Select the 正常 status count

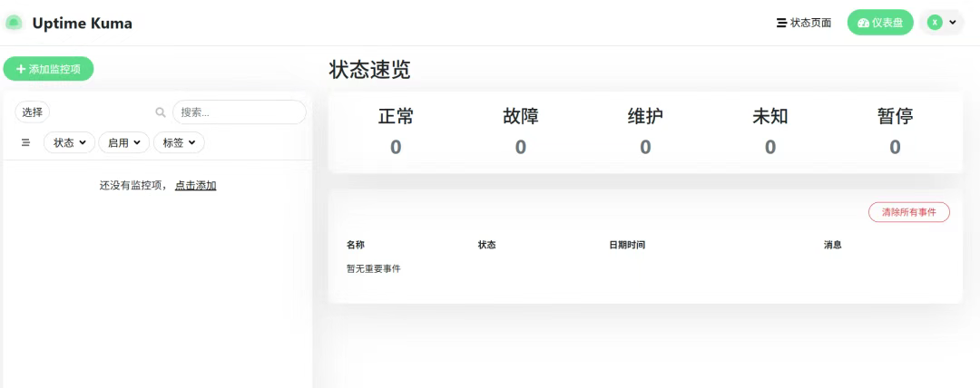[396, 147]
